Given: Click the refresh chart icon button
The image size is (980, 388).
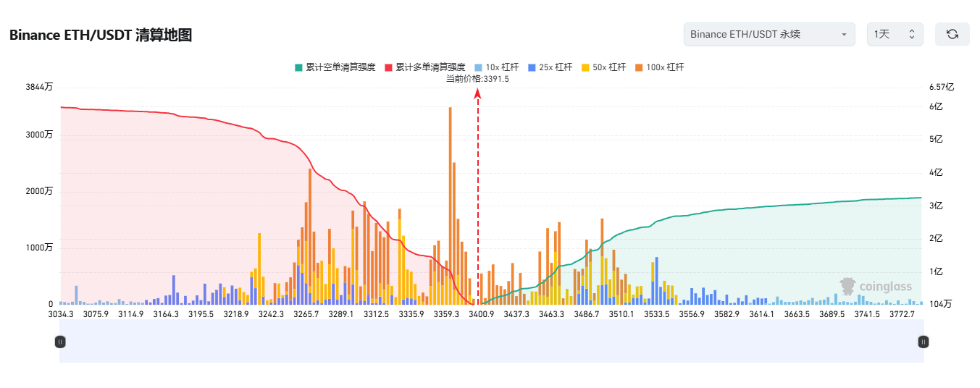Looking at the screenshot, I should click(952, 34).
